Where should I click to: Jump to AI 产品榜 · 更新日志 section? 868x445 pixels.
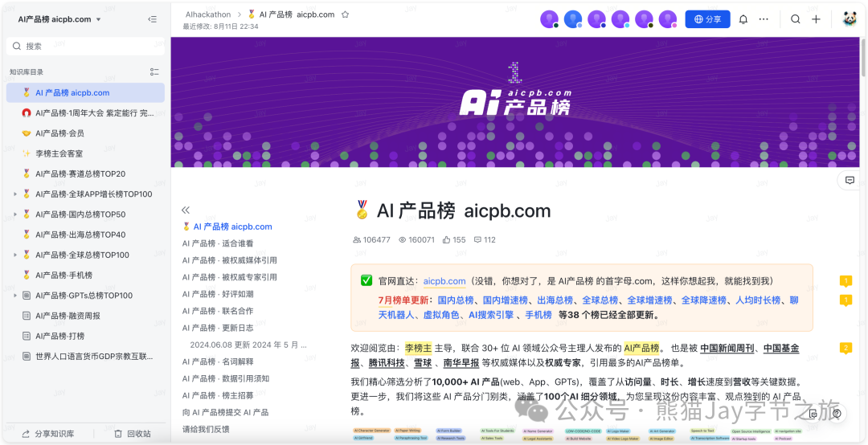[218, 328]
